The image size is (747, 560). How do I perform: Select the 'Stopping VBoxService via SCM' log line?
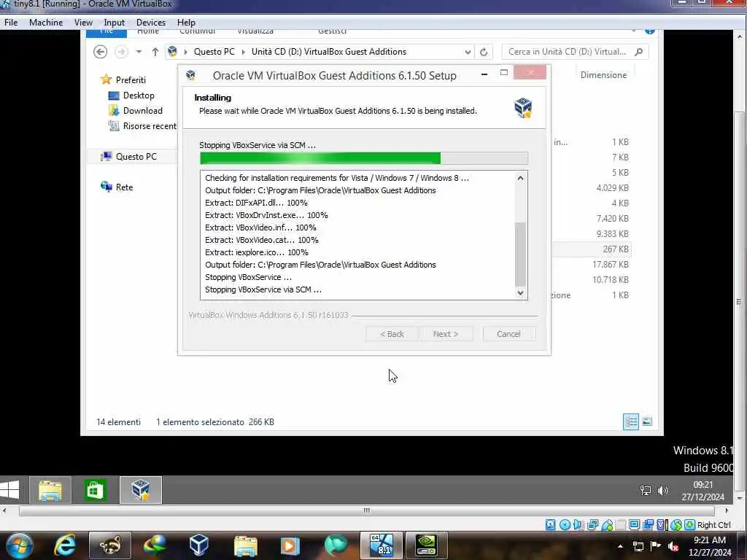click(x=263, y=289)
